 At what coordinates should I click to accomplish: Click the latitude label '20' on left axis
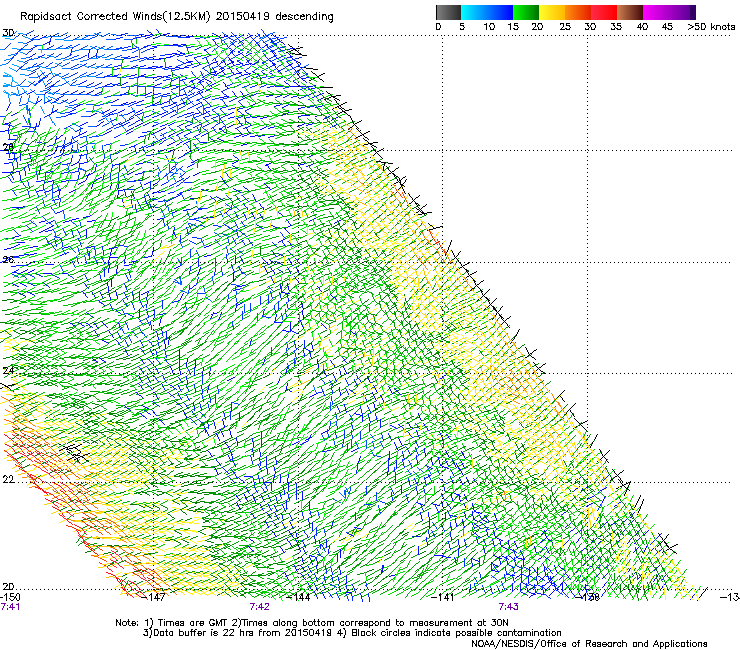click(x=8, y=586)
